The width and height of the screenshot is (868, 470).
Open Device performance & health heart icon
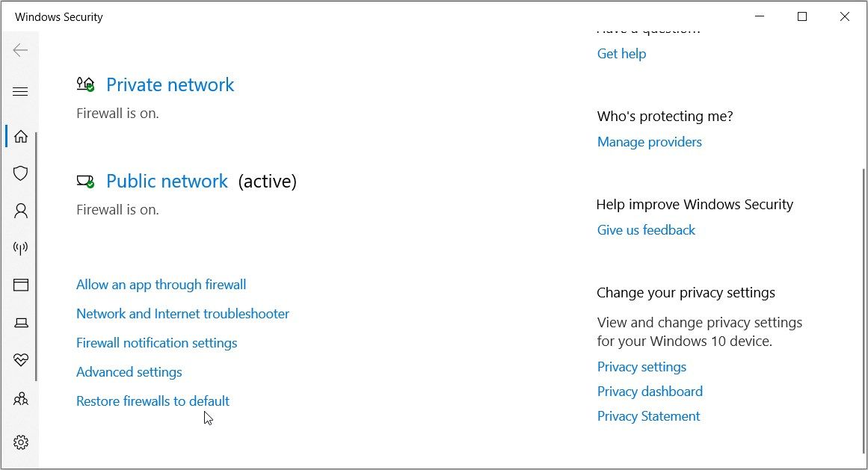coord(21,360)
